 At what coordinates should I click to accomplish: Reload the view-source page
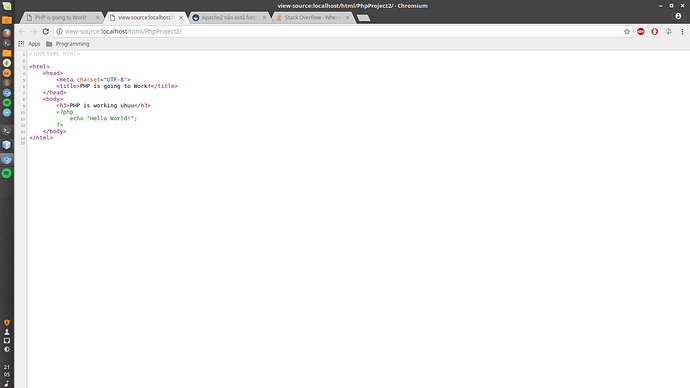45,31
